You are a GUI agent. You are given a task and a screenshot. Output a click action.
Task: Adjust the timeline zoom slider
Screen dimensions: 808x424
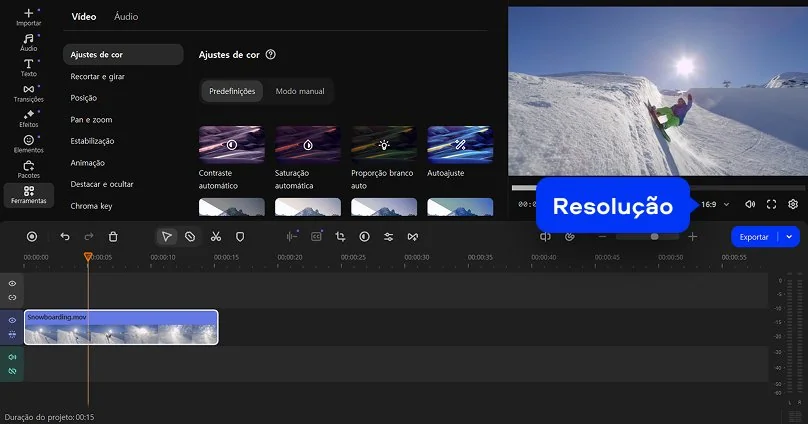click(654, 237)
